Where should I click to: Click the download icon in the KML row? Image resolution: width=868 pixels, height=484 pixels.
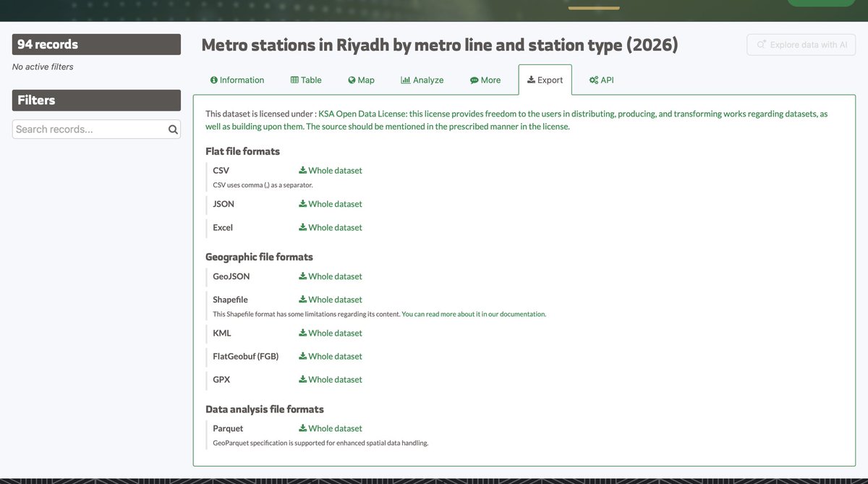[303, 333]
